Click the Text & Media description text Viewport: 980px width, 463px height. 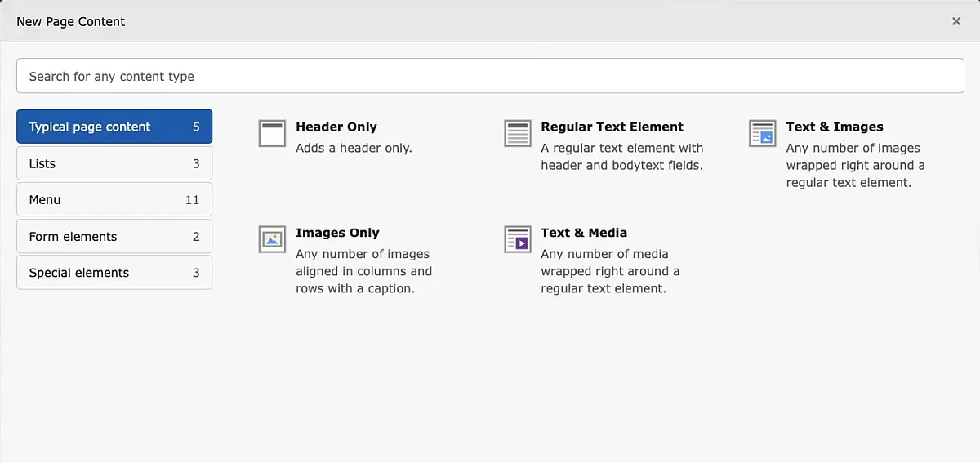[x=610, y=271]
